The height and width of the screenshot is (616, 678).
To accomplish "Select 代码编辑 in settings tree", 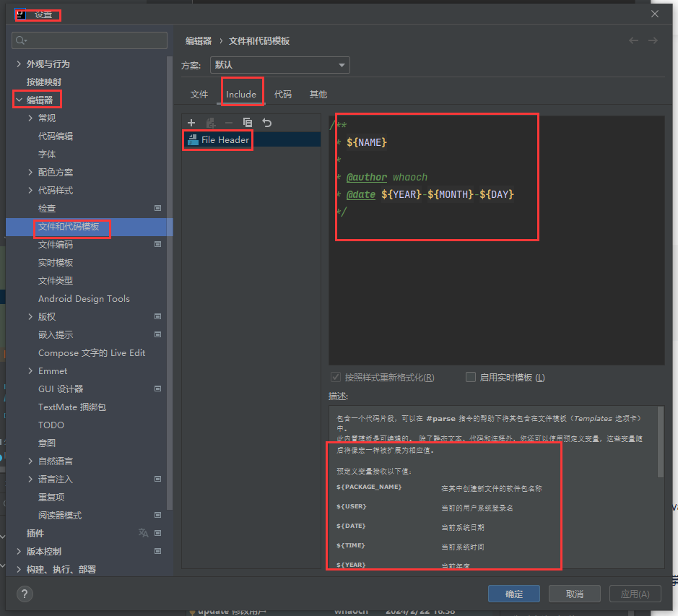I will coord(56,136).
